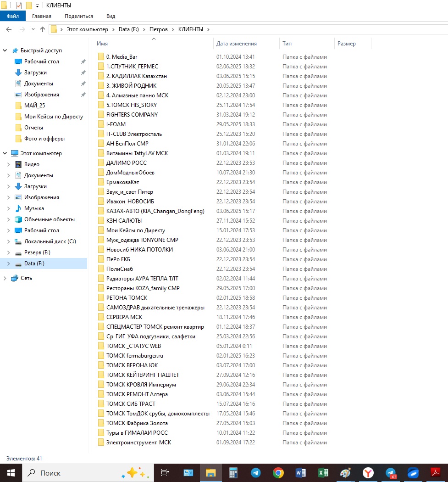Select folder 0. Media_Bar

(x=122, y=57)
